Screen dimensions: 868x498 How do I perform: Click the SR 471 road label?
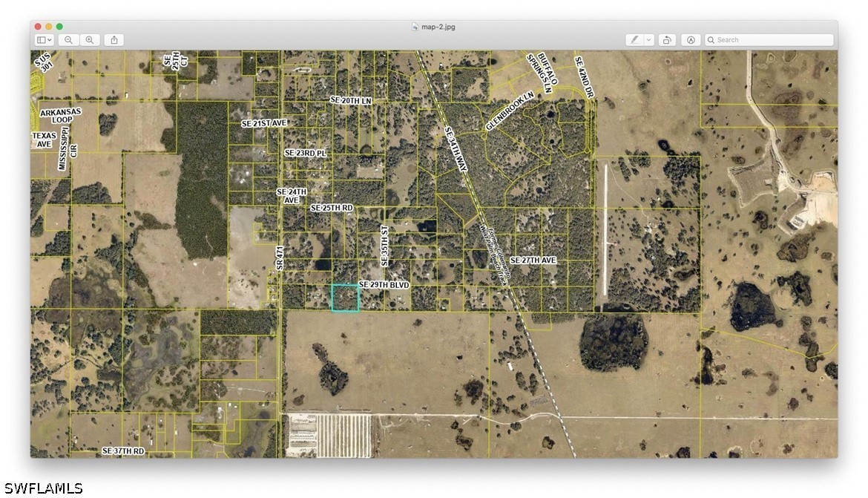[280, 258]
